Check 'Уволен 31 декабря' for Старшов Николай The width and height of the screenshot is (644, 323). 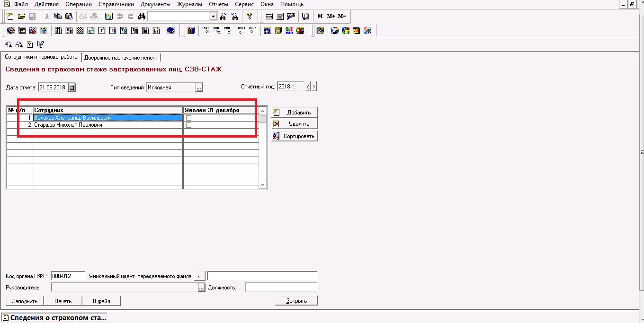(x=188, y=125)
